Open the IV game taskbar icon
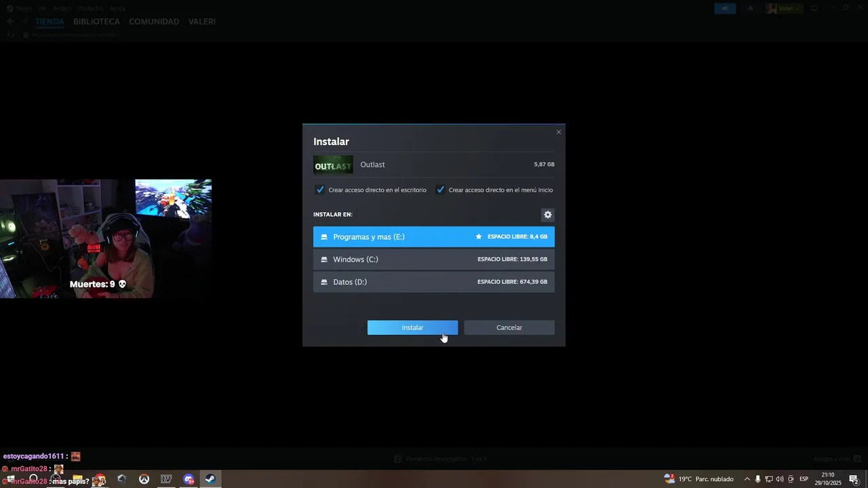This screenshot has height=488, width=868. [x=166, y=479]
